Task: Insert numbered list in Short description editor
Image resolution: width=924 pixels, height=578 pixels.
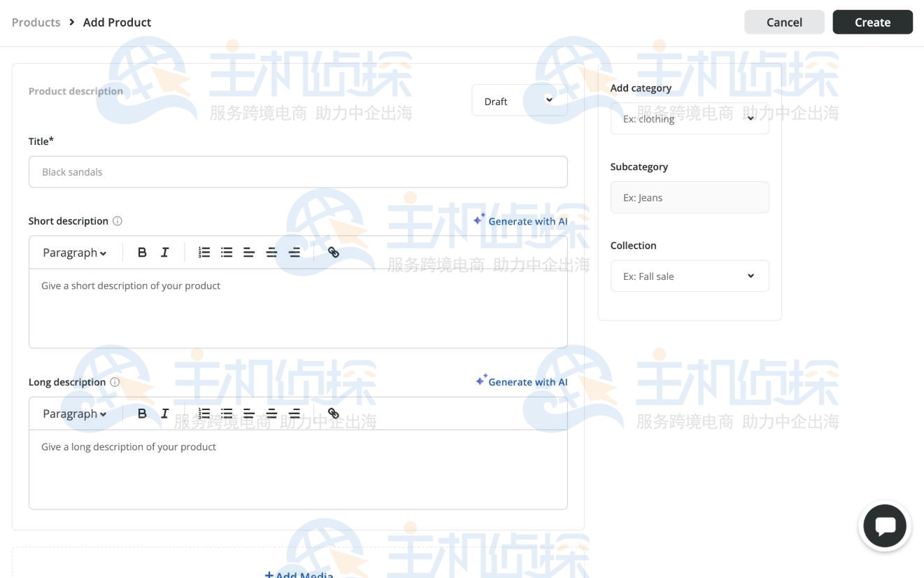Action: point(204,253)
